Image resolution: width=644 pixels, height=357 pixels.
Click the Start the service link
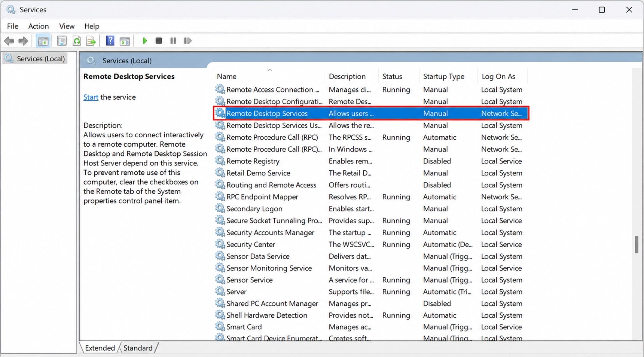[91, 97]
